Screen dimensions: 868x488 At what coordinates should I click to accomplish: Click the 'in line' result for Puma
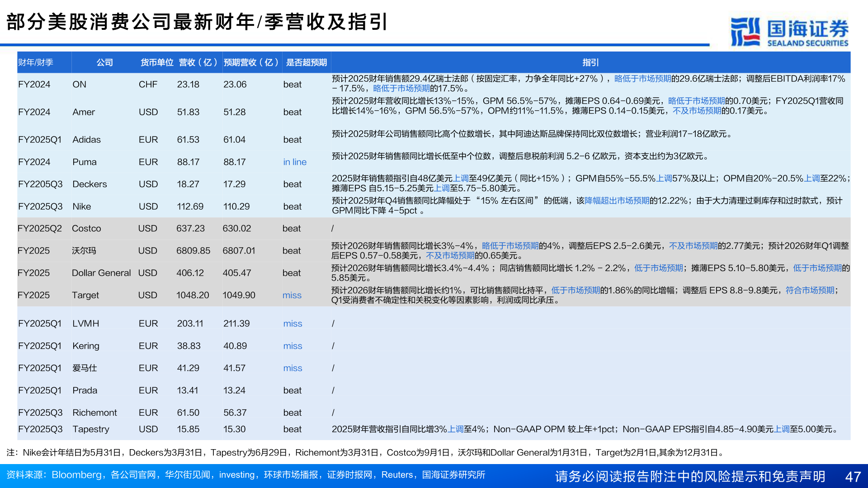tap(295, 162)
